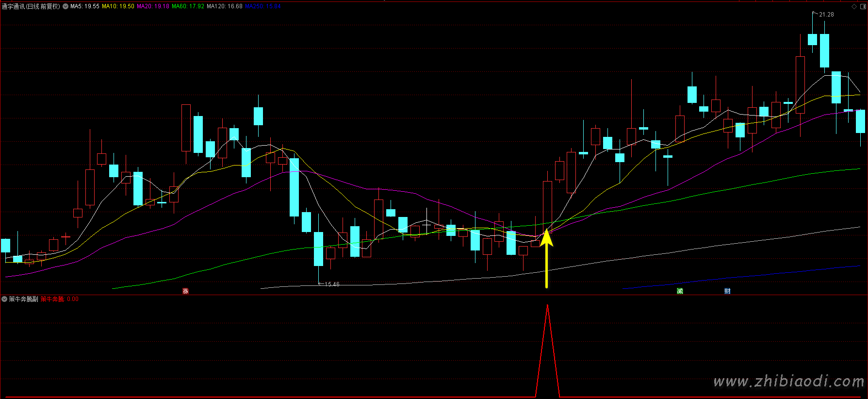The height and width of the screenshot is (399, 868).
Task: Select the 策牛奔腾副 indicator name
Action: point(23,299)
